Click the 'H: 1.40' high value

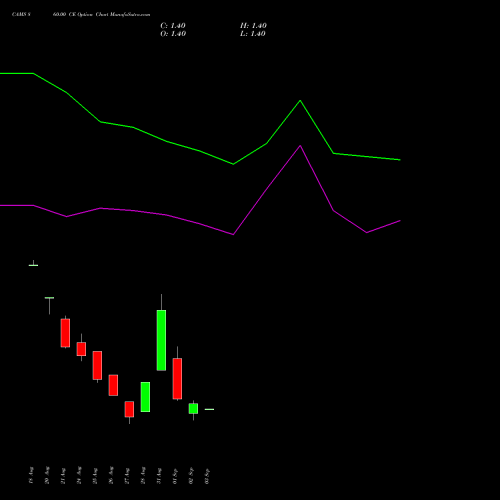(253, 26)
